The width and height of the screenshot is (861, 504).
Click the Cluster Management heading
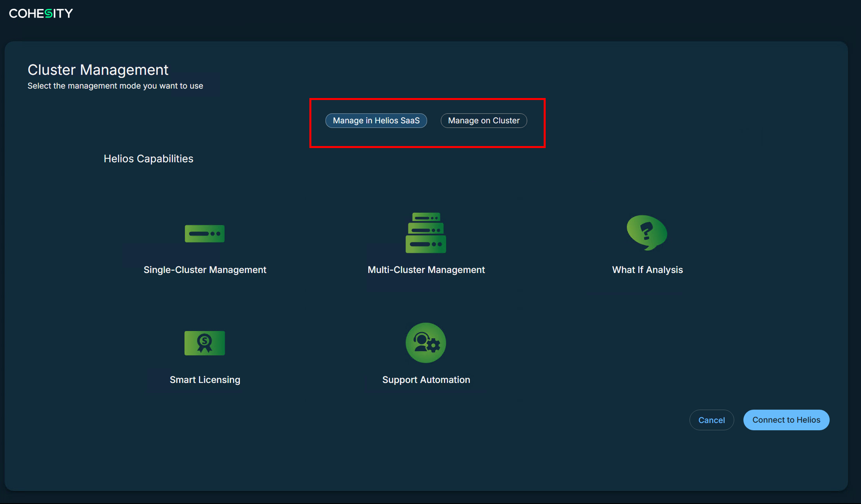click(x=98, y=70)
